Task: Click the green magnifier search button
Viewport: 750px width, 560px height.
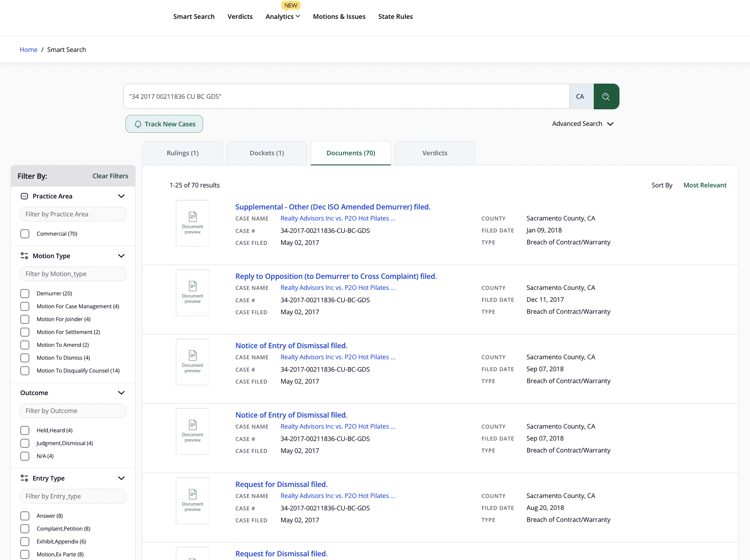Action: pyautogui.click(x=606, y=96)
